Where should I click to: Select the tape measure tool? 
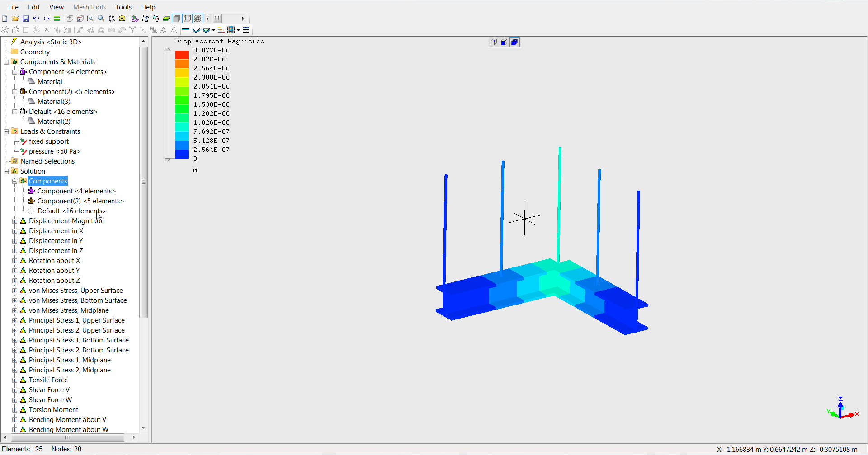click(x=122, y=19)
